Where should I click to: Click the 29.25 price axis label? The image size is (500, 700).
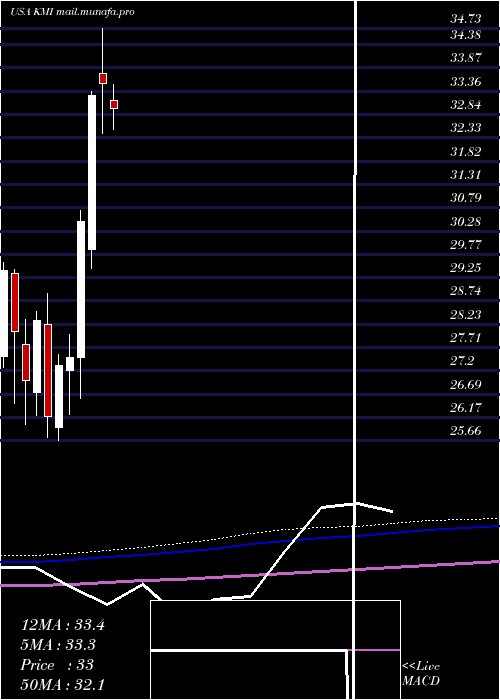[466, 268]
